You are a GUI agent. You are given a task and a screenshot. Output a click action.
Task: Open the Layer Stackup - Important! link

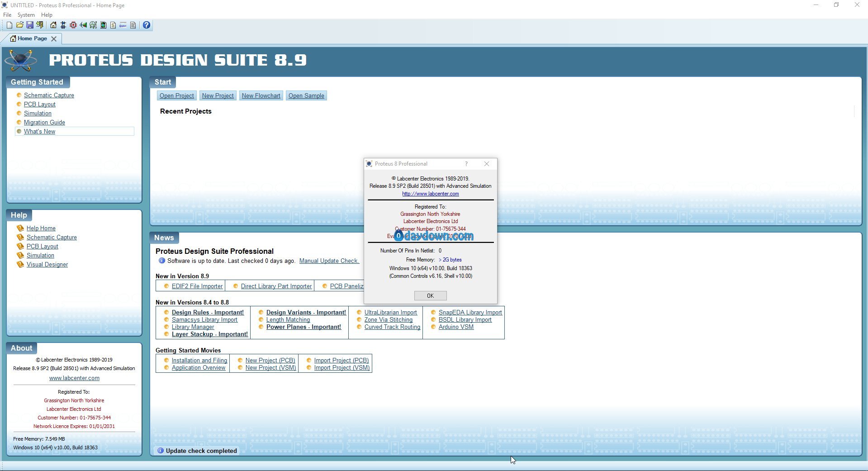pos(210,334)
